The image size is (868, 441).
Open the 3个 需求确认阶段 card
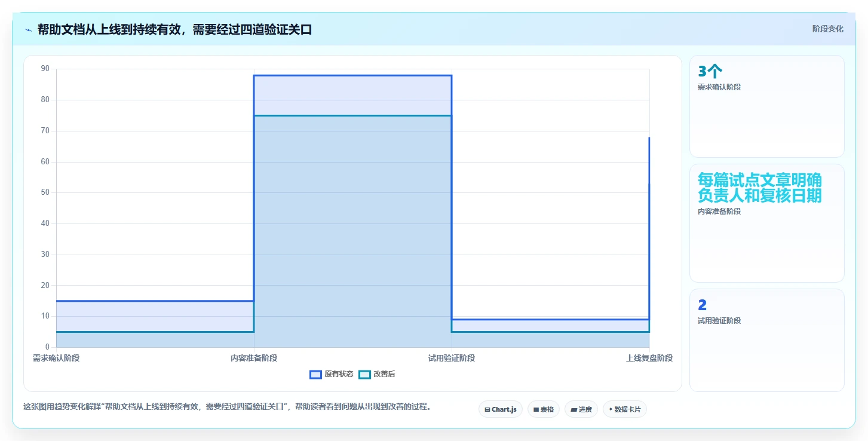coord(767,106)
